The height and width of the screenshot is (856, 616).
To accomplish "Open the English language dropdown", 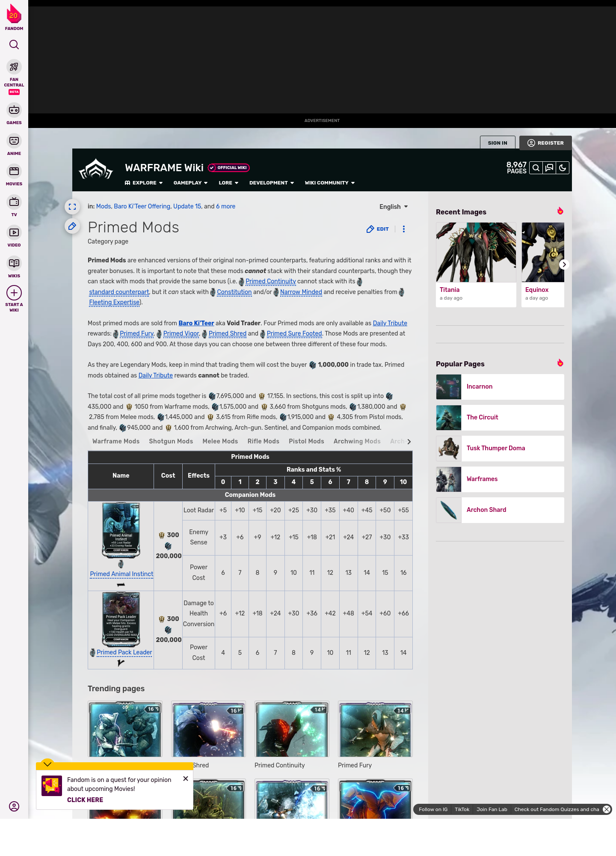I will pyautogui.click(x=394, y=207).
